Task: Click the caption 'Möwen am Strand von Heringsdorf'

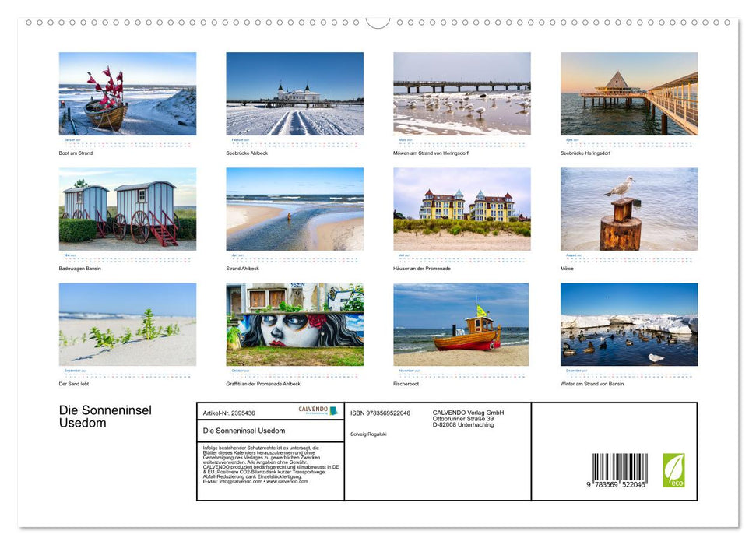Action: pyautogui.click(x=431, y=153)
